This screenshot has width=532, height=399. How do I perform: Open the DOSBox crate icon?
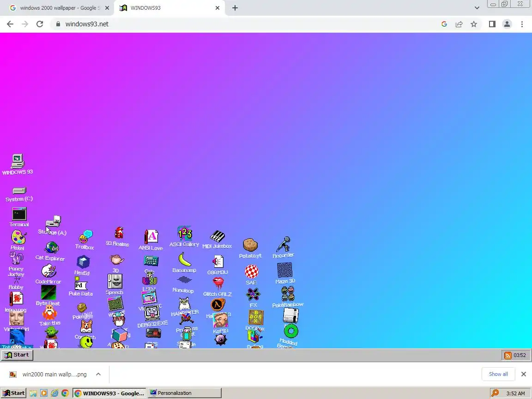255,318
